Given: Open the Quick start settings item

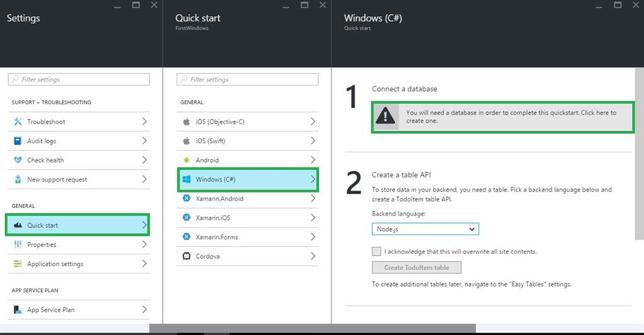Looking at the screenshot, I should point(77,225).
